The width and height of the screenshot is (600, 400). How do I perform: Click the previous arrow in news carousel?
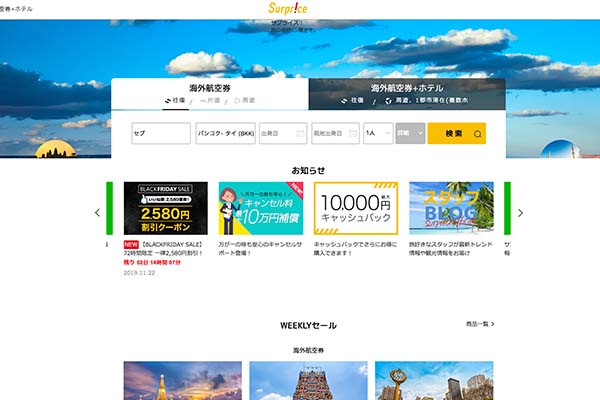click(97, 213)
